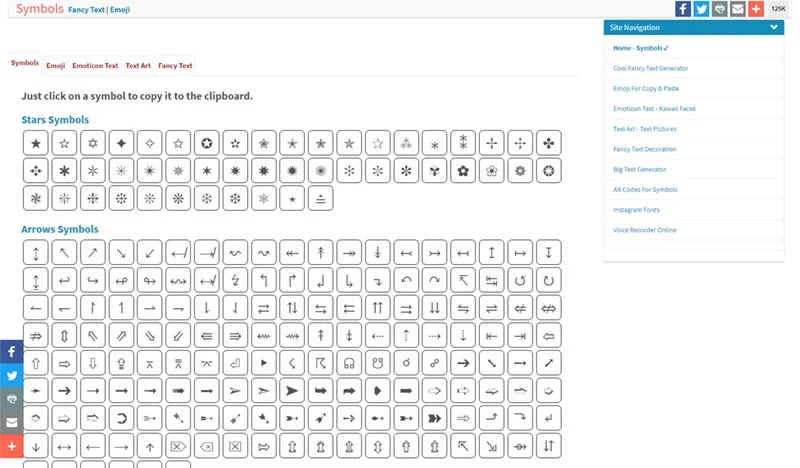This screenshot has height=468, width=800.
Task: Open Text Art - Text Pictures link
Action: click(645, 129)
